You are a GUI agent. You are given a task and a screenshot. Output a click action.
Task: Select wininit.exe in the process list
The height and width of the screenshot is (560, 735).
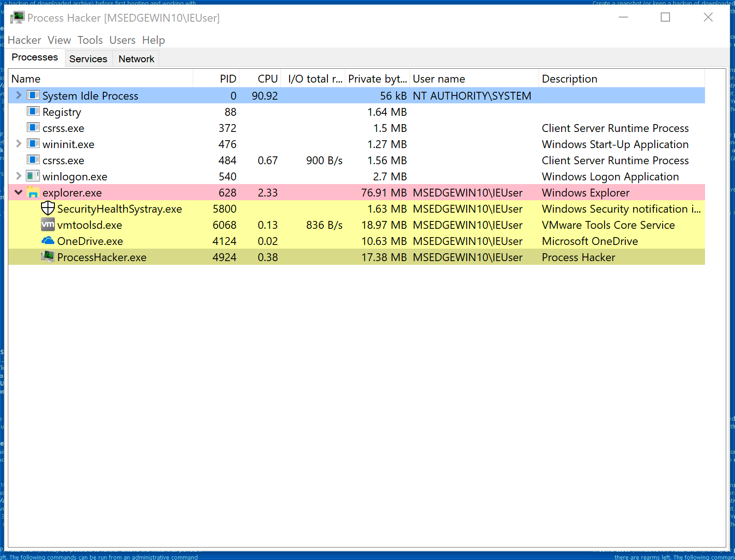pos(68,144)
